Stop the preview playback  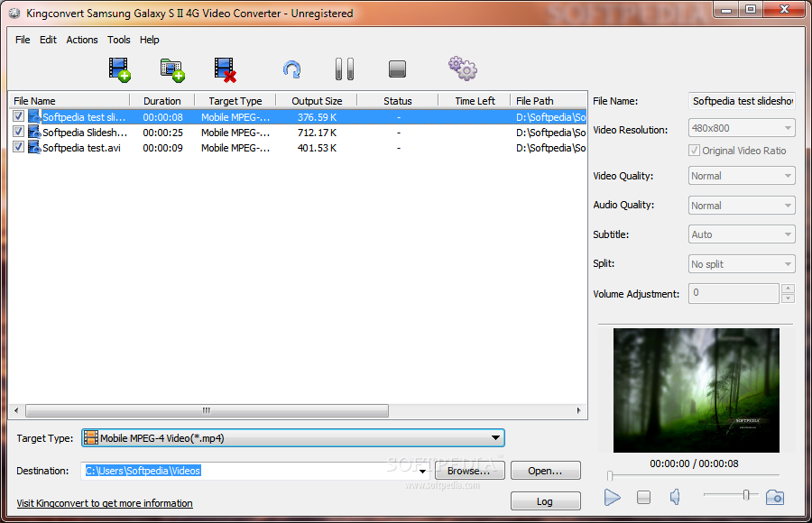tap(643, 498)
